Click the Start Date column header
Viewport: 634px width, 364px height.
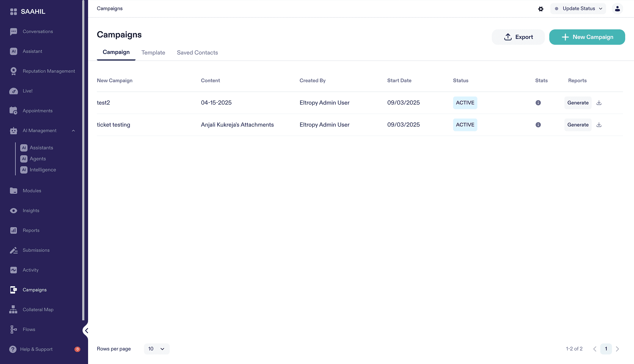399,81
